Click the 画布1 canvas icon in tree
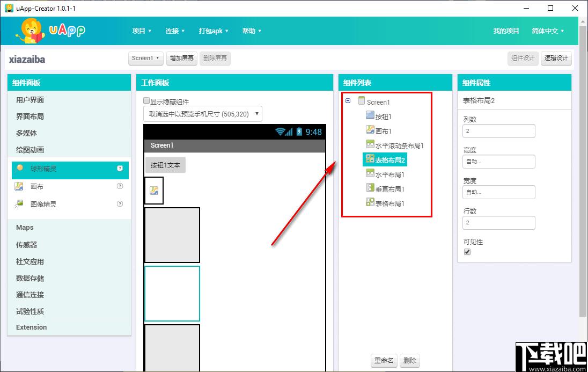This screenshot has height=372, width=588. pos(370,129)
